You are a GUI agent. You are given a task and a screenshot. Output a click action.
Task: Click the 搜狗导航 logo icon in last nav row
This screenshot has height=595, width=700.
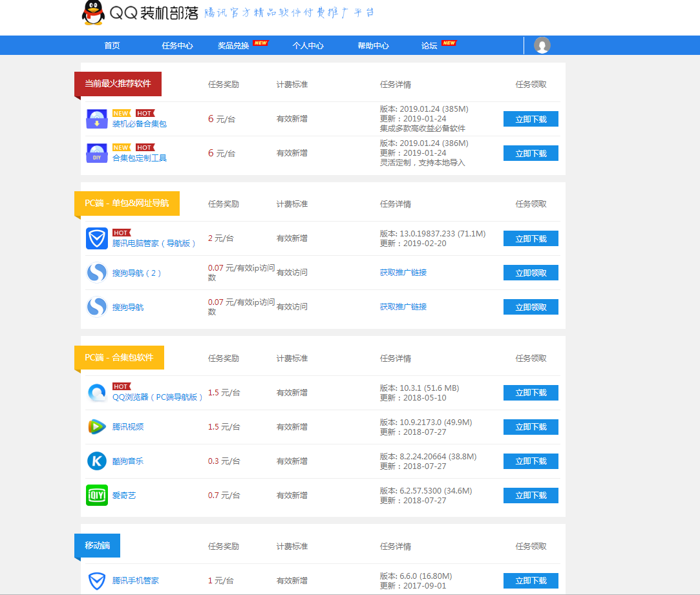click(97, 307)
